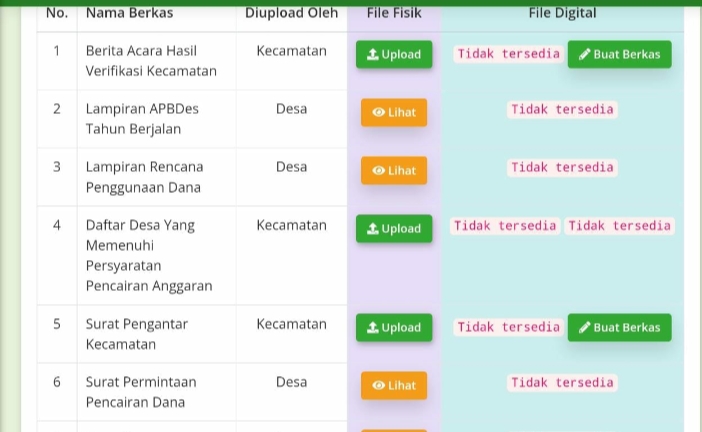View file fisik of Lampiran APBDes Tahun Berjalan

click(x=394, y=113)
